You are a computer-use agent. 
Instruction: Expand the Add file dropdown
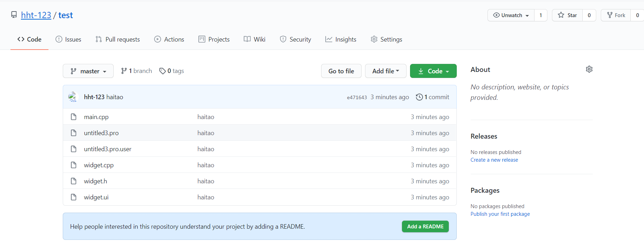[x=386, y=71]
